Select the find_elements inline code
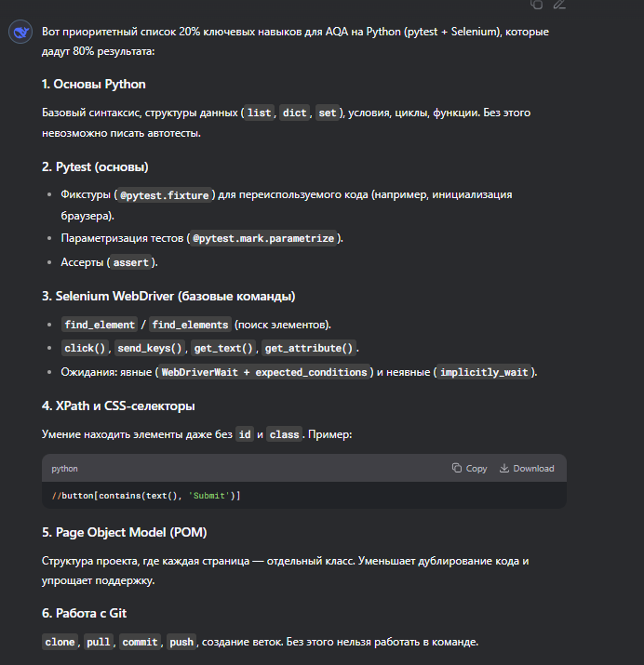This screenshot has height=665, width=644. 190,325
